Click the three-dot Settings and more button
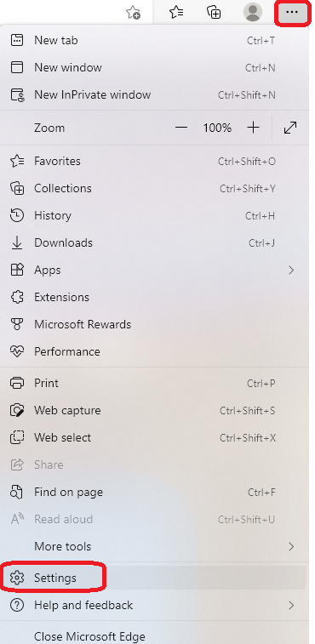The width and height of the screenshot is (315, 644). 292,12
